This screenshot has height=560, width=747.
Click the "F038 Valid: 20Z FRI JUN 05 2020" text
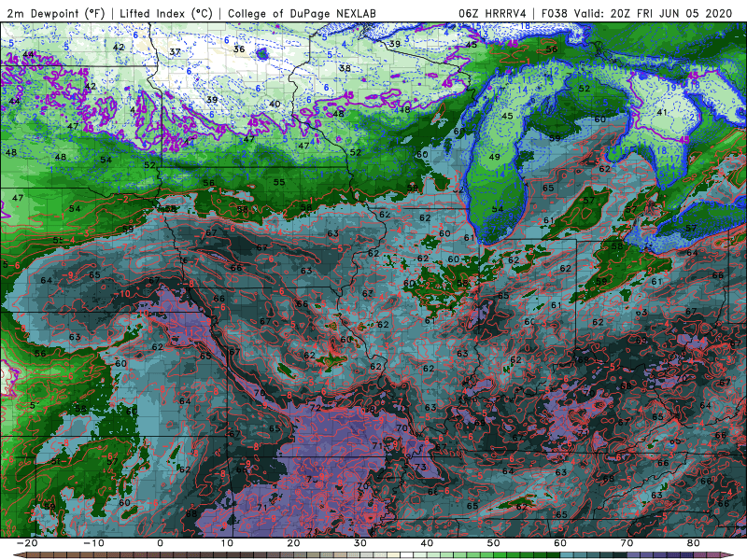(637, 14)
